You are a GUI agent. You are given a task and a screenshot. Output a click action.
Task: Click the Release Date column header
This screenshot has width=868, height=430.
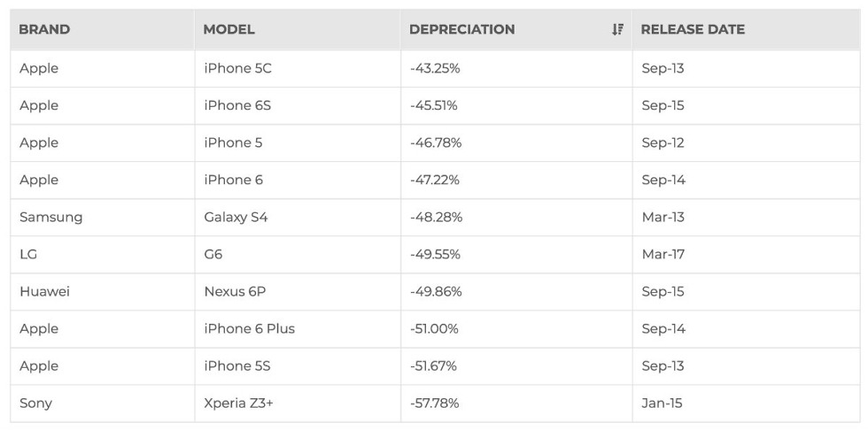tap(693, 29)
